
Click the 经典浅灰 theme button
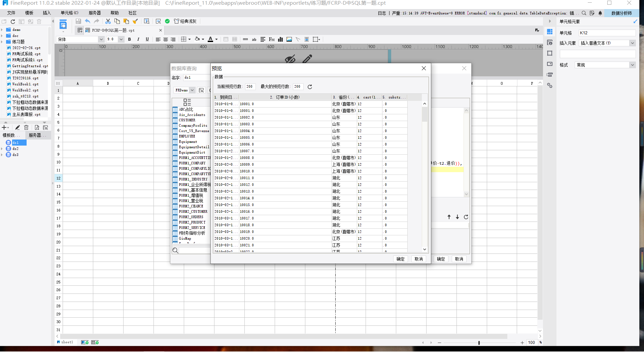point(185,21)
